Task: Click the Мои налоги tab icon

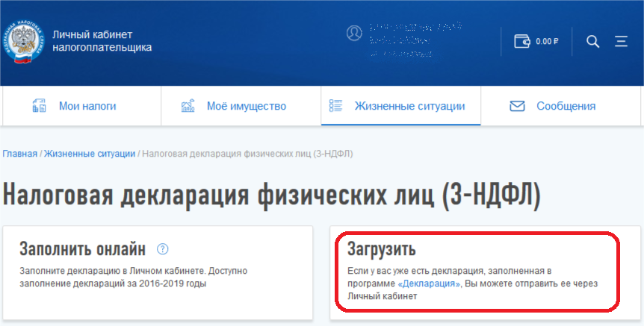Action: (40, 106)
